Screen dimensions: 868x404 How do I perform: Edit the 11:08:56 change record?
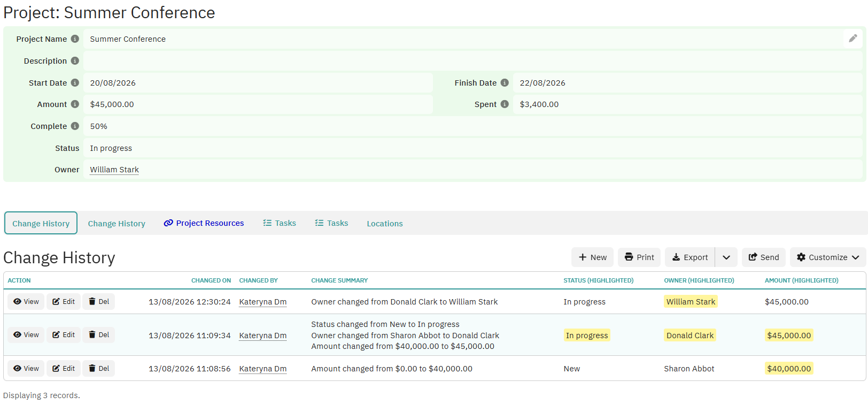64,369
